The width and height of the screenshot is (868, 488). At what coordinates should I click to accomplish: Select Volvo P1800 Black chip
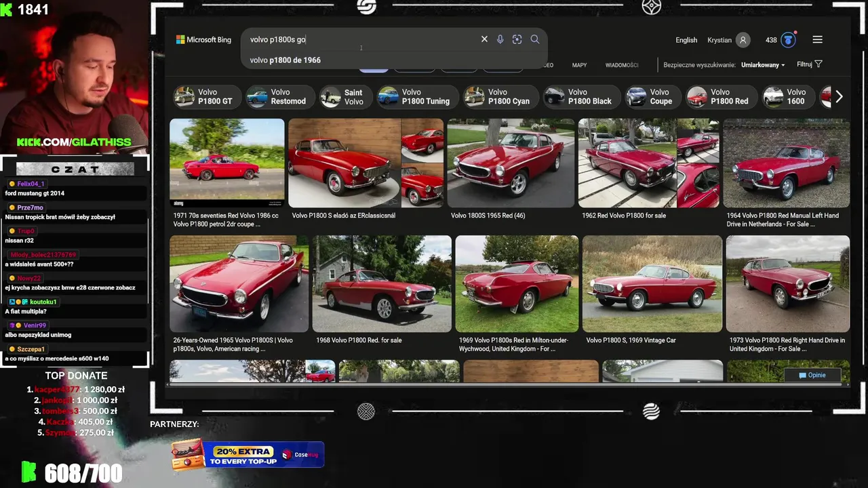[x=581, y=97]
